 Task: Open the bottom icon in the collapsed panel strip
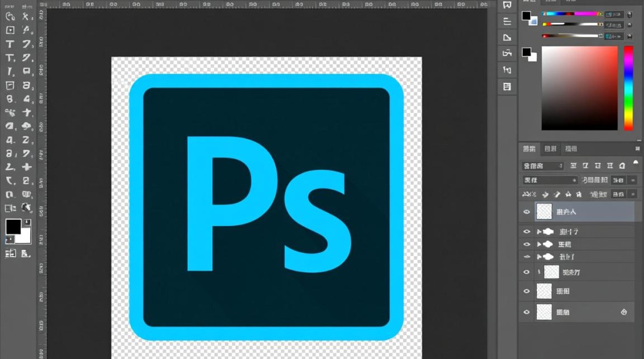(x=507, y=87)
